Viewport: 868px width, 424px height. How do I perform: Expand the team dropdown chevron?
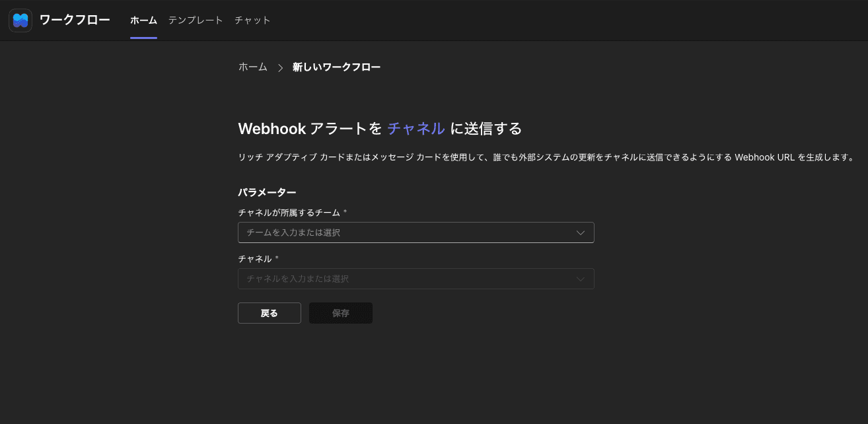[x=581, y=232]
